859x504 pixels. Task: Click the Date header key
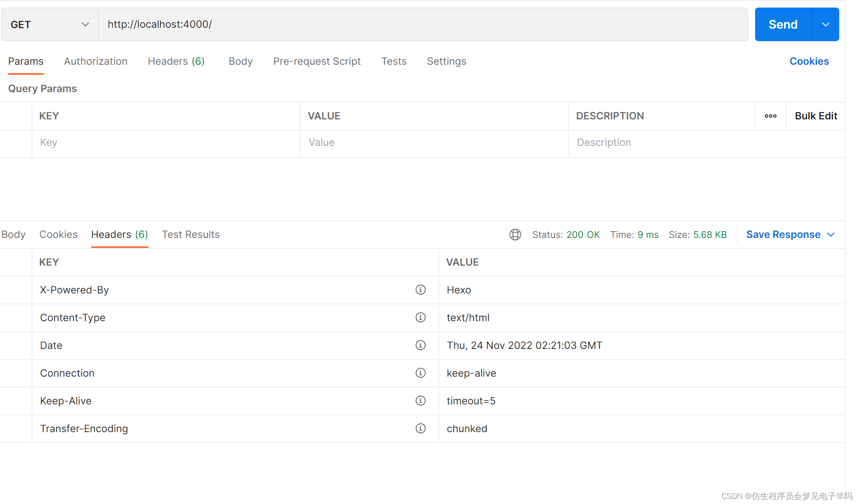click(51, 346)
